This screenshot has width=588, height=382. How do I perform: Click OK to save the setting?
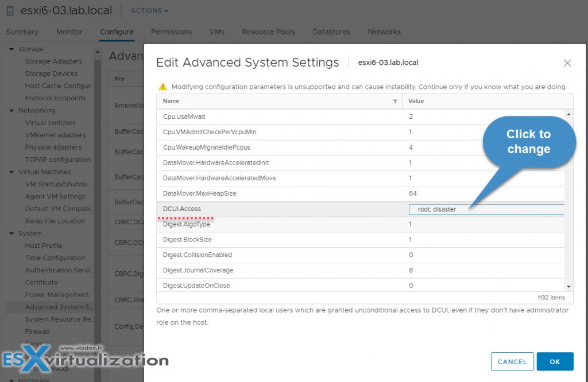point(555,361)
